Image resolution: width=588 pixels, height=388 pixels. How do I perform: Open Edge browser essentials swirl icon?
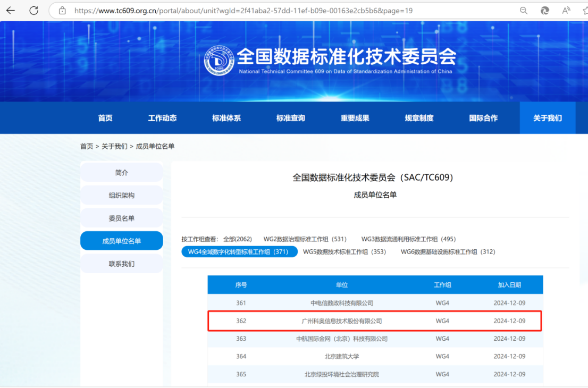(544, 10)
